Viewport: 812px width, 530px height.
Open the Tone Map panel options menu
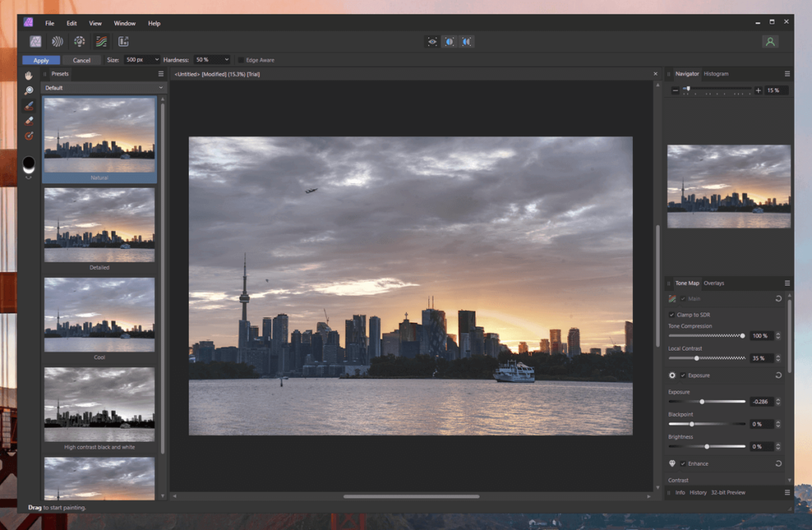[787, 283]
